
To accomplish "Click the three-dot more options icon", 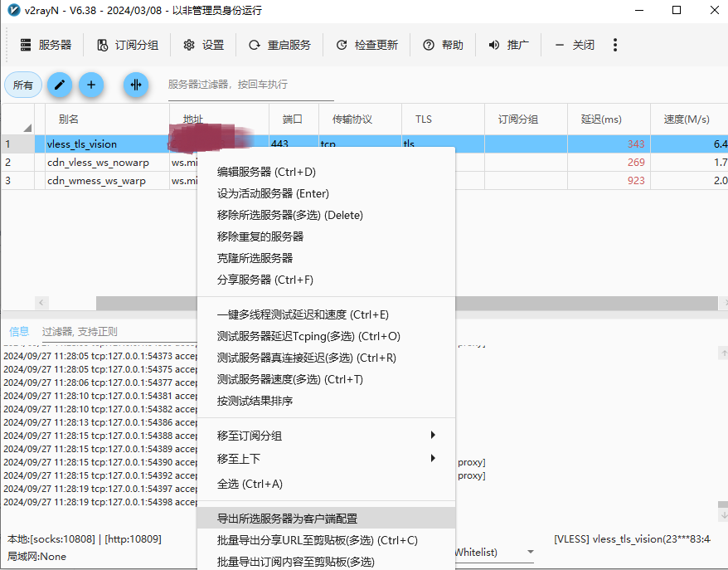I will (615, 45).
